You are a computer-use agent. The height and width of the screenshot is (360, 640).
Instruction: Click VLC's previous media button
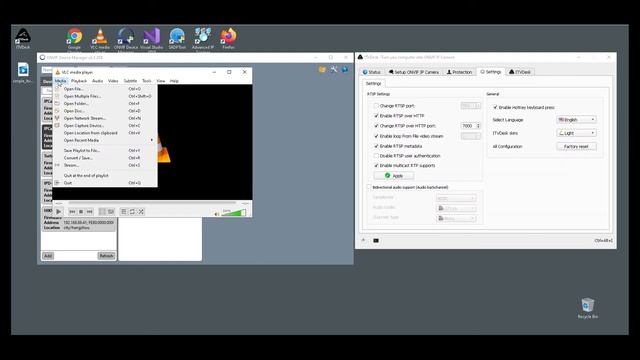72,211
